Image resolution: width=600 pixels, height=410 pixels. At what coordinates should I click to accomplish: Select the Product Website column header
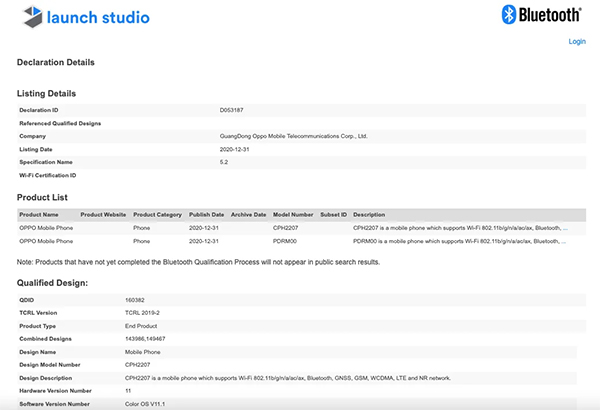pyautogui.click(x=103, y=214)
